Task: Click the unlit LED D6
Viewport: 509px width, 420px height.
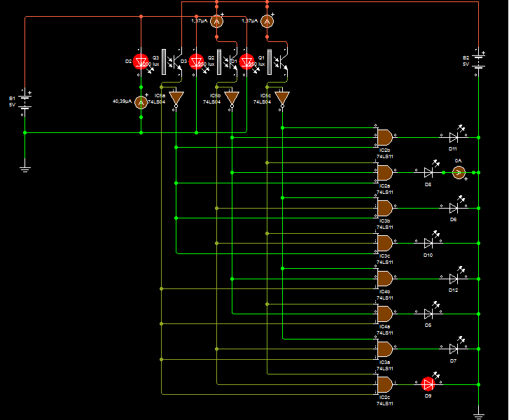Action: point(454,208)
